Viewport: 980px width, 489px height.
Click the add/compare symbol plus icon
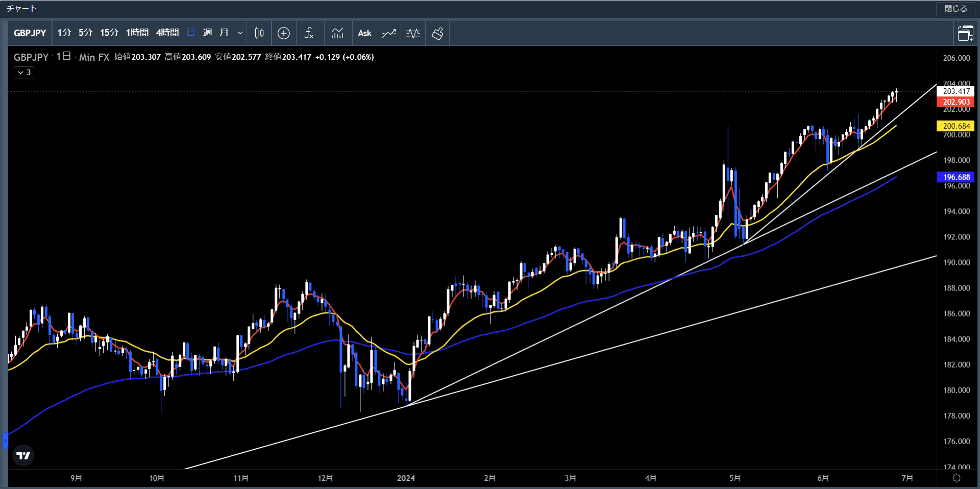point(284,33)
